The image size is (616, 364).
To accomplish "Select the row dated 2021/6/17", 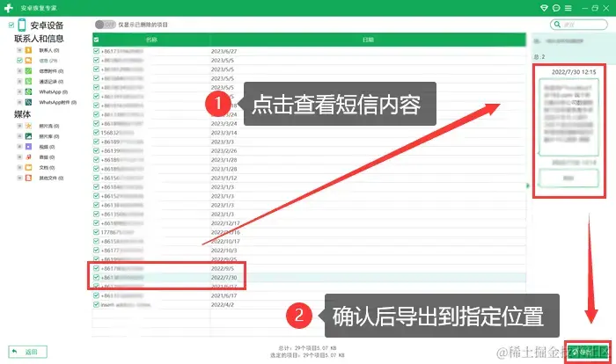I will pos(309,295).
